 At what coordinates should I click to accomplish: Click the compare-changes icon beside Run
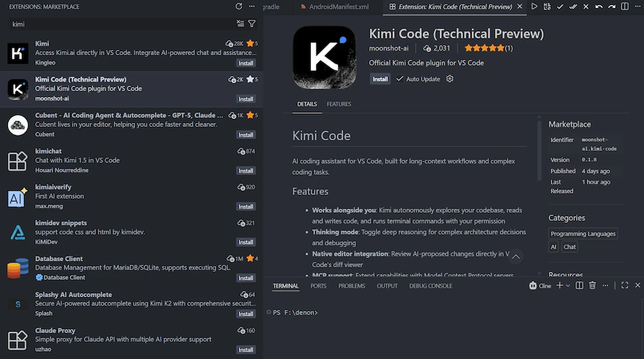(x=547, y=7)
